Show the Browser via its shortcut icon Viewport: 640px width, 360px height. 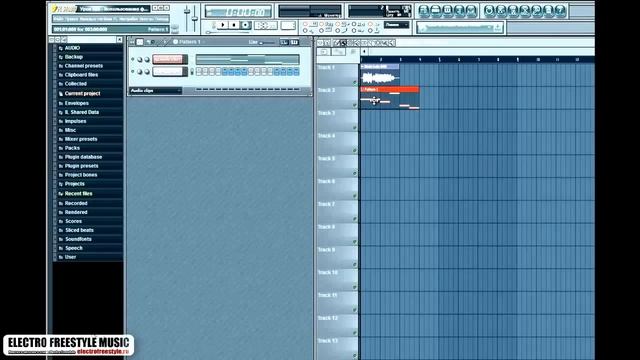pyautogui.click(x=459, y=11)
